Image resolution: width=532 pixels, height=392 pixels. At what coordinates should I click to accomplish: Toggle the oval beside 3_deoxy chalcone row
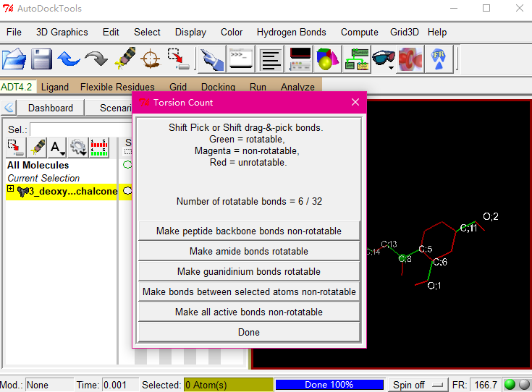(127, 191)
